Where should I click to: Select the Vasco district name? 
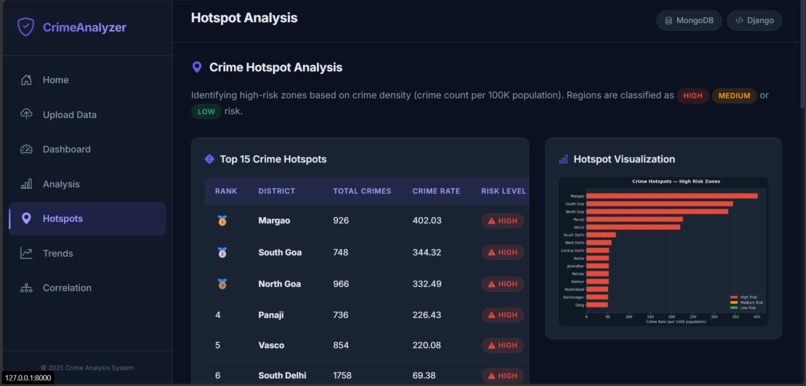coord(271,345)
